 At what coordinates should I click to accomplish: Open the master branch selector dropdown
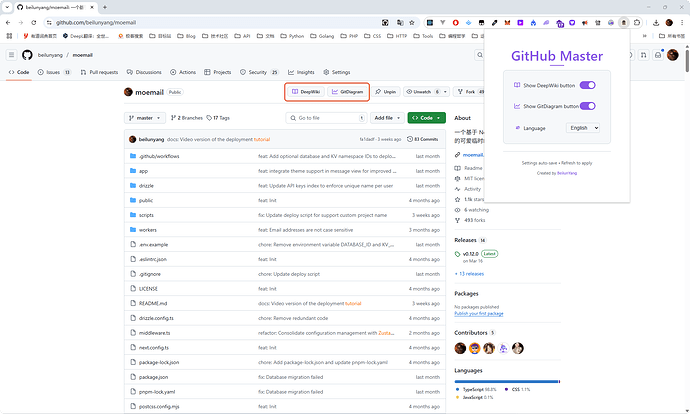pos(145,118)
